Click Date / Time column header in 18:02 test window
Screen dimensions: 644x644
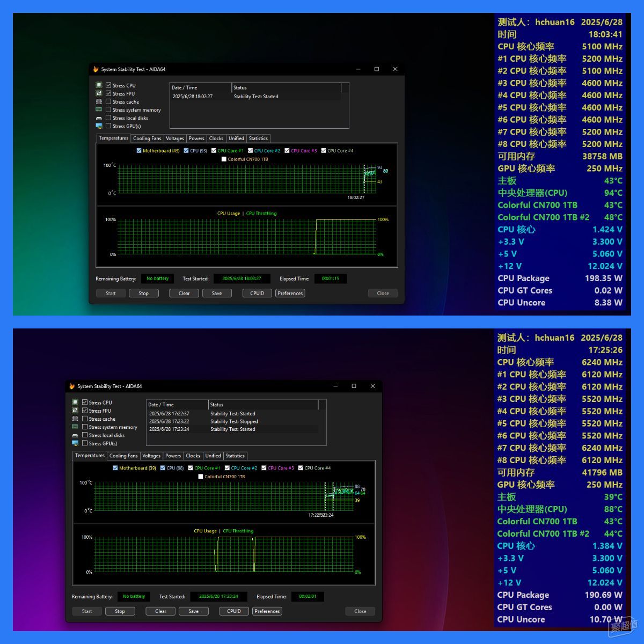(201, 87)
